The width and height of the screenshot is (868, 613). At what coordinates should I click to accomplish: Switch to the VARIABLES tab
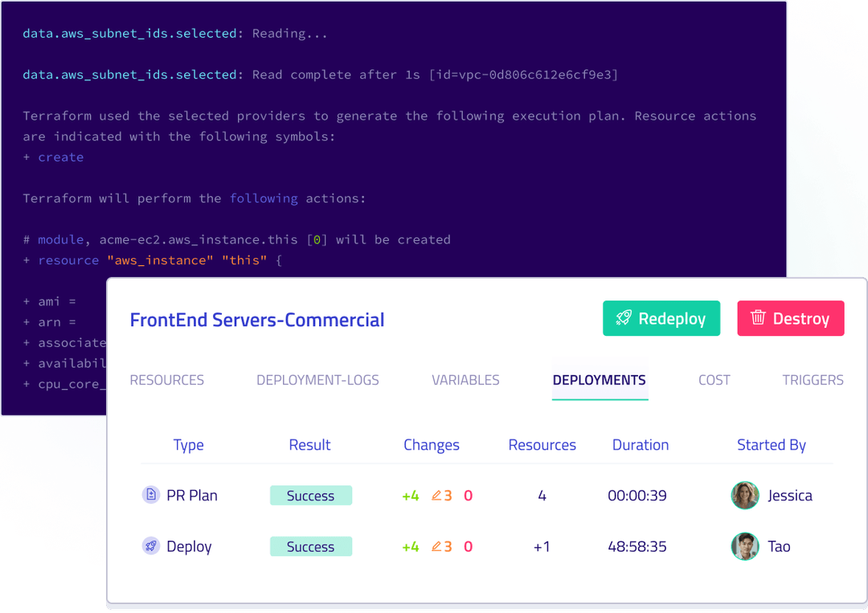pos(465,380)
